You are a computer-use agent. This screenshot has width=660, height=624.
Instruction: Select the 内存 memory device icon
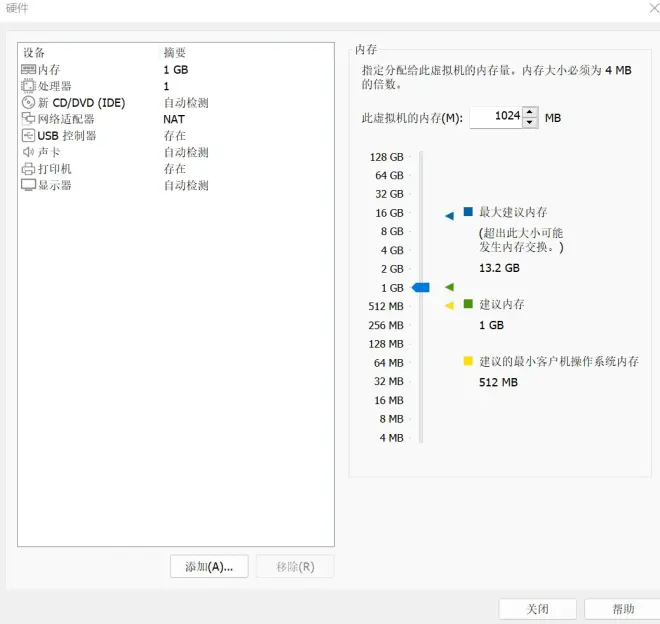tap(28, 69)
